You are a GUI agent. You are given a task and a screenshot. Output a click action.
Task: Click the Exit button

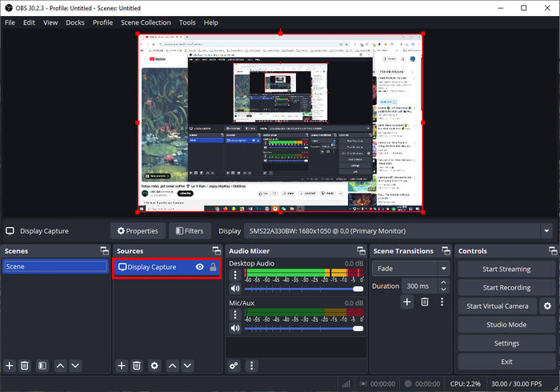(506, 362)
